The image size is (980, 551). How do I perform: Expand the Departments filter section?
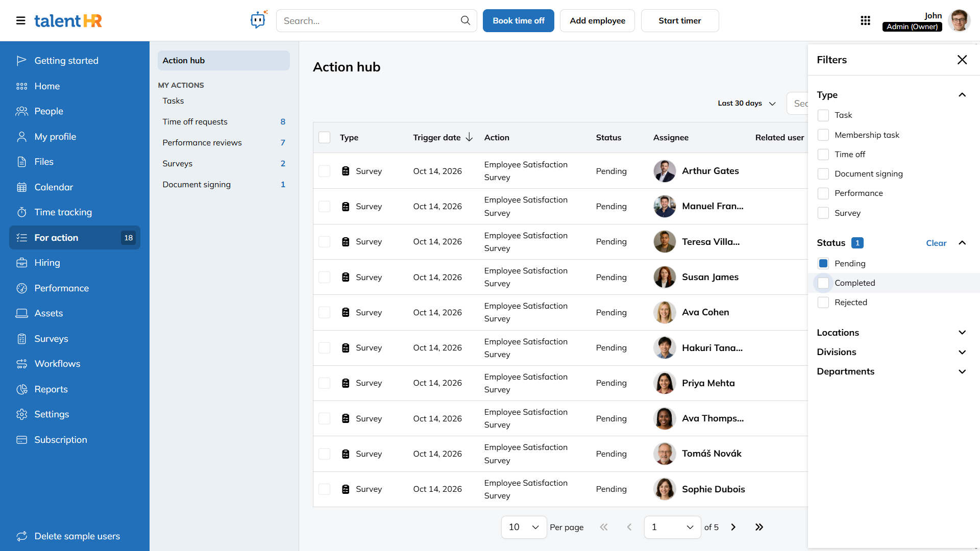962,371
